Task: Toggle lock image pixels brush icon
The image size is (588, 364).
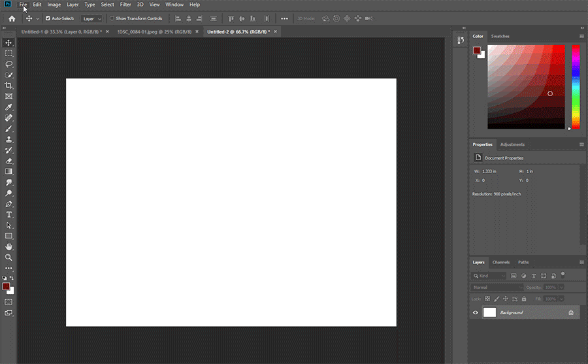Action: click(497, 299)
